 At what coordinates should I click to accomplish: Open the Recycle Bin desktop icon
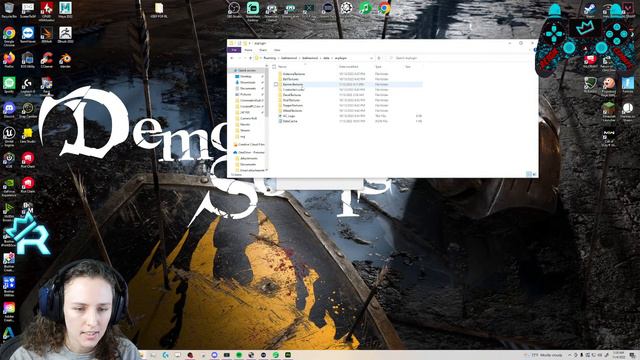tap(9, 10)
